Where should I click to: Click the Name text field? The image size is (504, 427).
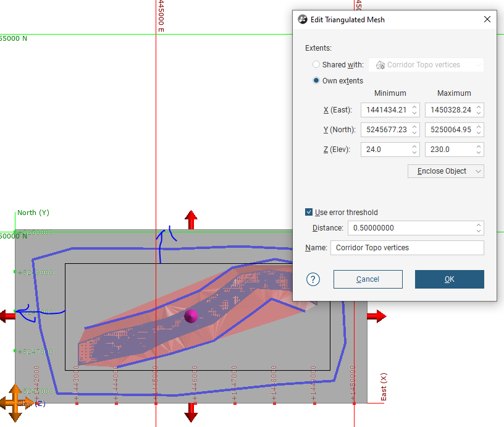[x=407, y=248]
